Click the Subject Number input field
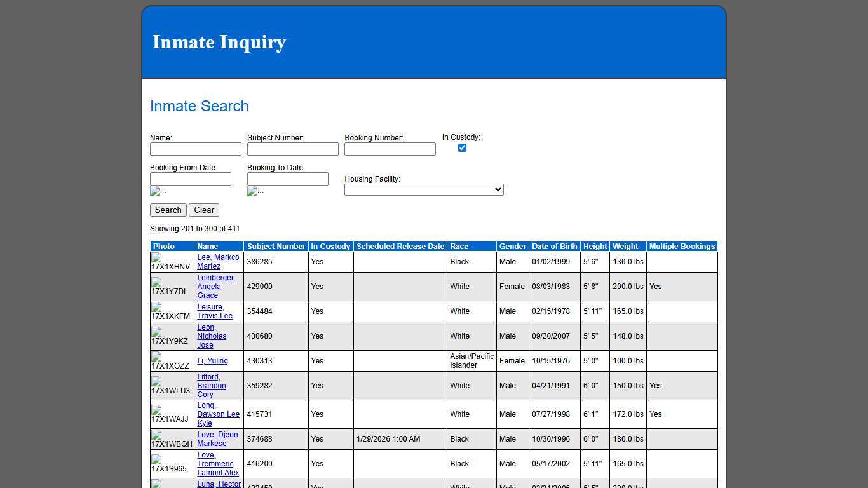 (x=292, y=149)
